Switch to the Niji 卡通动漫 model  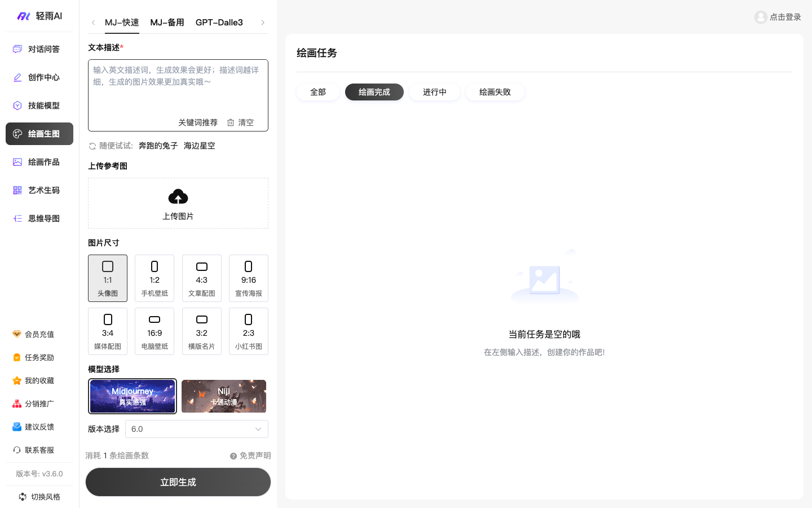pos(224,396)
